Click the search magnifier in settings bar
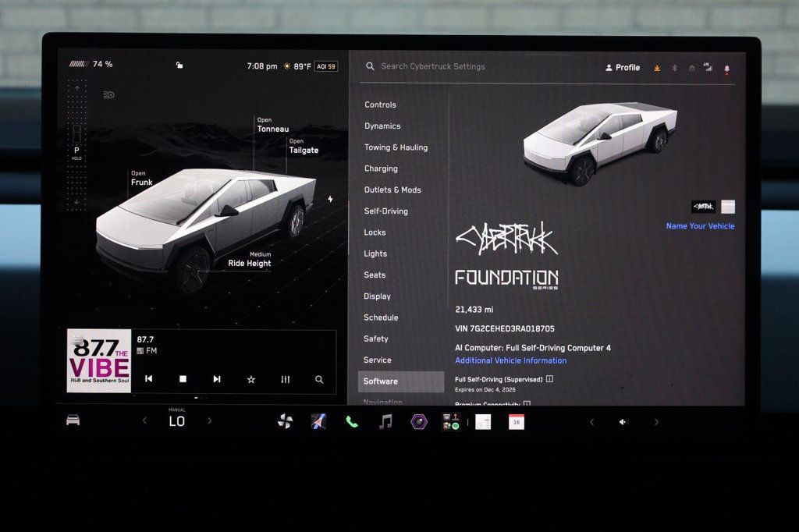The height and width of the screenshot is (532, 799). point(370,66)
